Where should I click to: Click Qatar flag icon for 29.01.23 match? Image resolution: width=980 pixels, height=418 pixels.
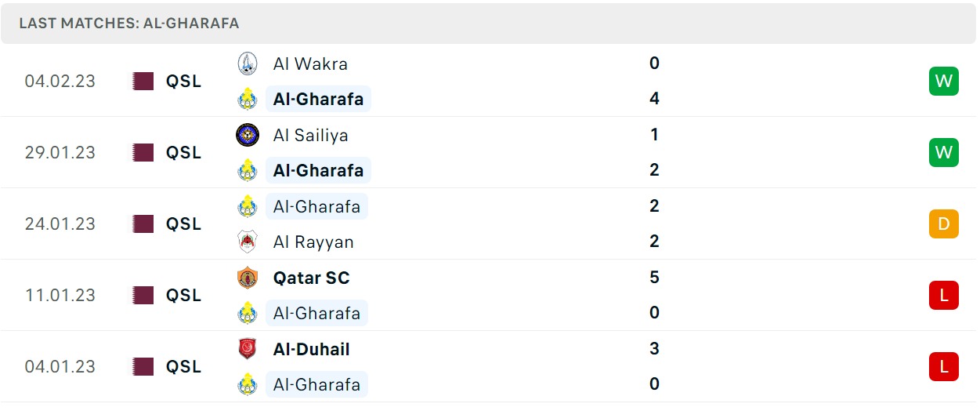143,152
